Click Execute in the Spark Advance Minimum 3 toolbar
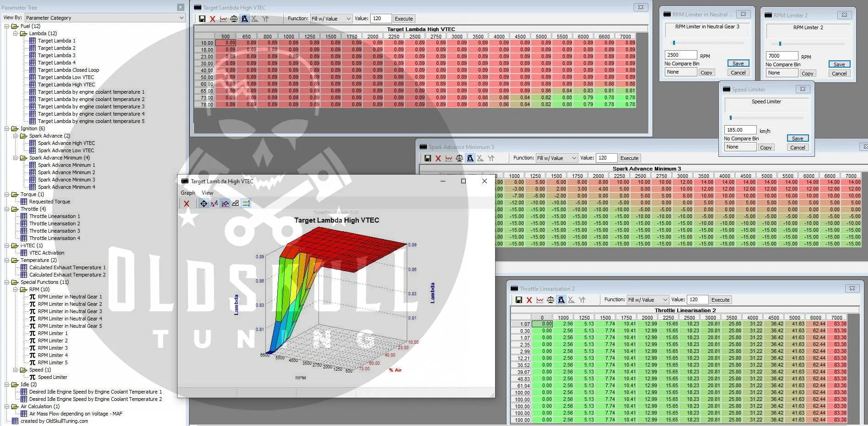Image resolution: width=868 pixels, height=426 pixels. click(x=629, y=158)
